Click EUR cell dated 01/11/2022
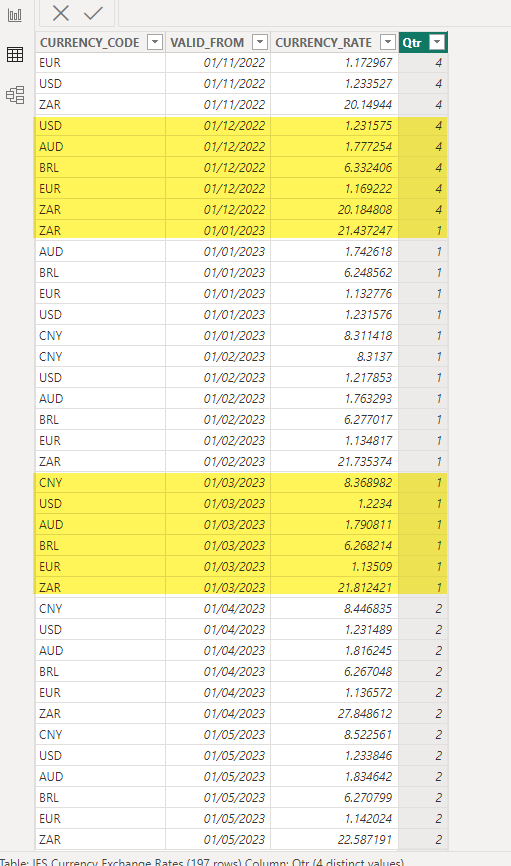The height and width of the screenshot is (866, 511). pyautogui.click(x=101, y=63)
